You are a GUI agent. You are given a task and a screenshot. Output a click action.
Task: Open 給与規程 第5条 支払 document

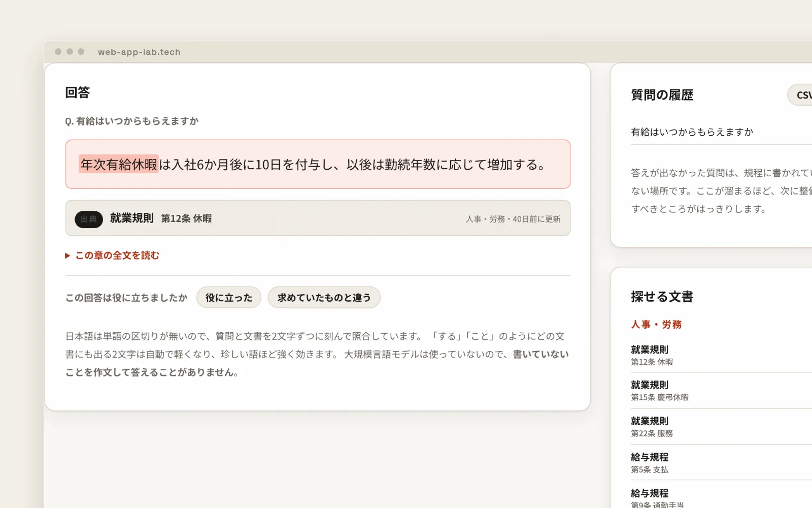[x=721, y=463]
